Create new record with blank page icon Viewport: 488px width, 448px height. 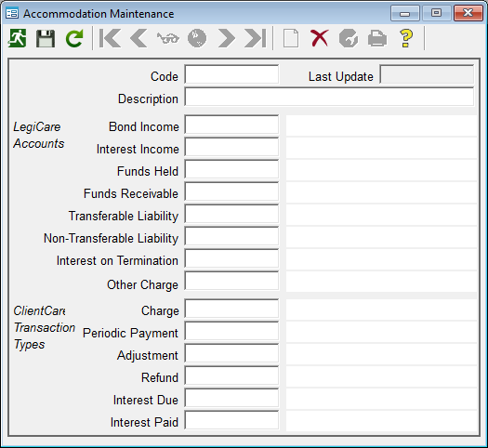291,38
